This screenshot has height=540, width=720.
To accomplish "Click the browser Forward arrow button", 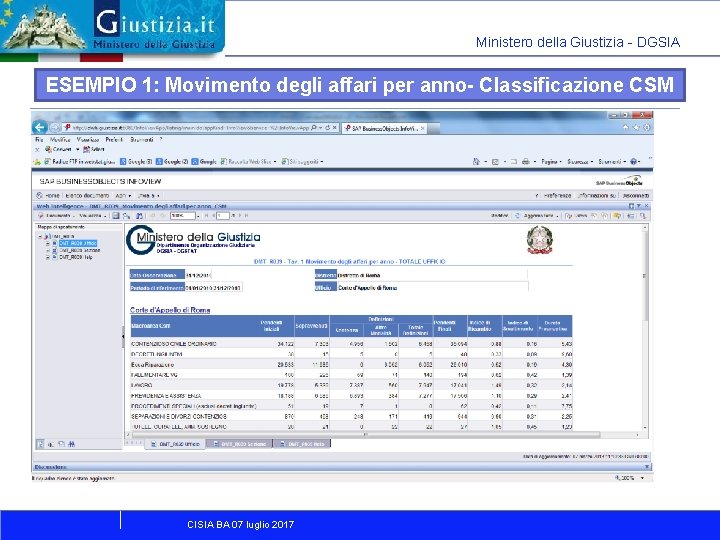I will tap(55, 128).
